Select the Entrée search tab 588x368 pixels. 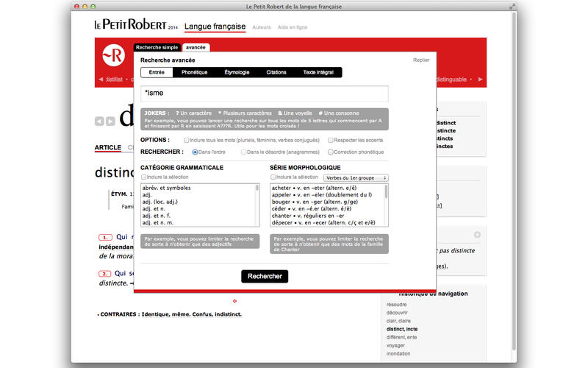157,72
